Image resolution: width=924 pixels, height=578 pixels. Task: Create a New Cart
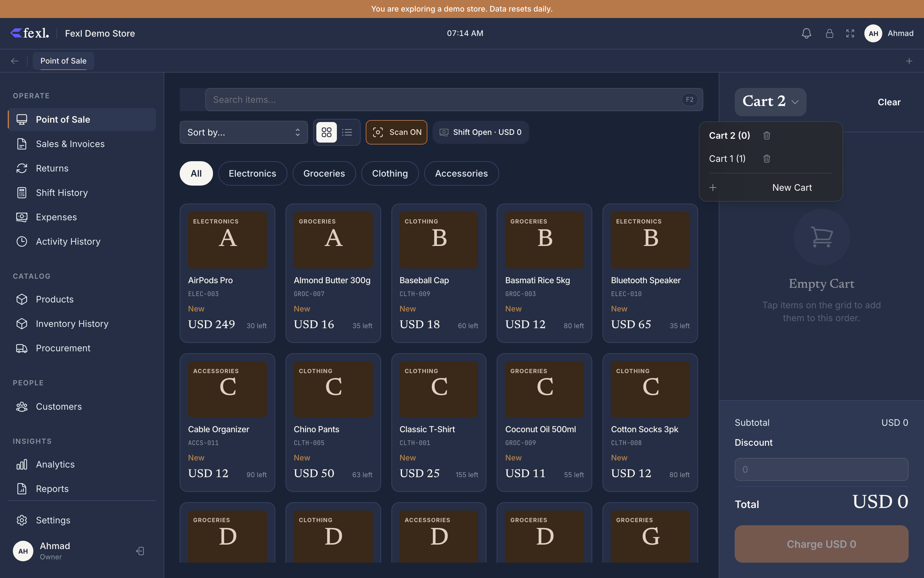[x=771, y=188]
